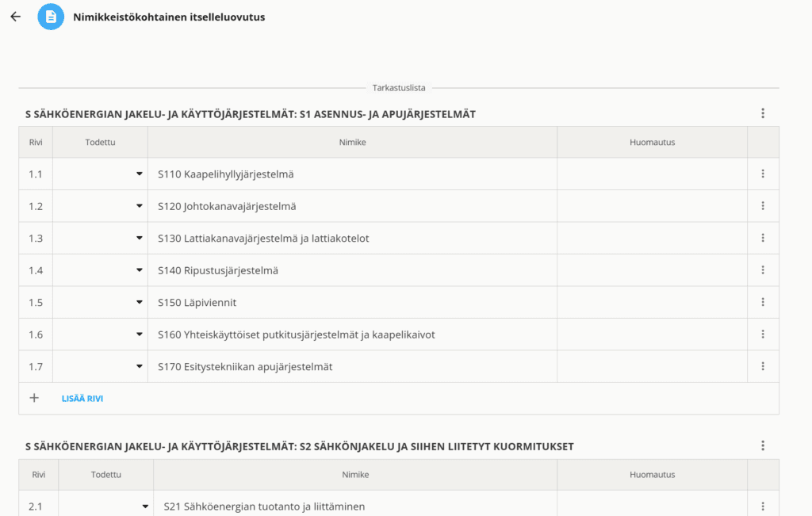
Task: Open the options menu for section S1 Asennus- ja apujärjestelmät
Action: click(763, 113)
